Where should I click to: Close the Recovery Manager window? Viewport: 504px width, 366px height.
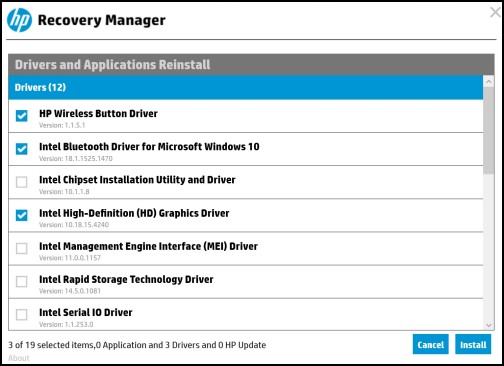point(496,12)
